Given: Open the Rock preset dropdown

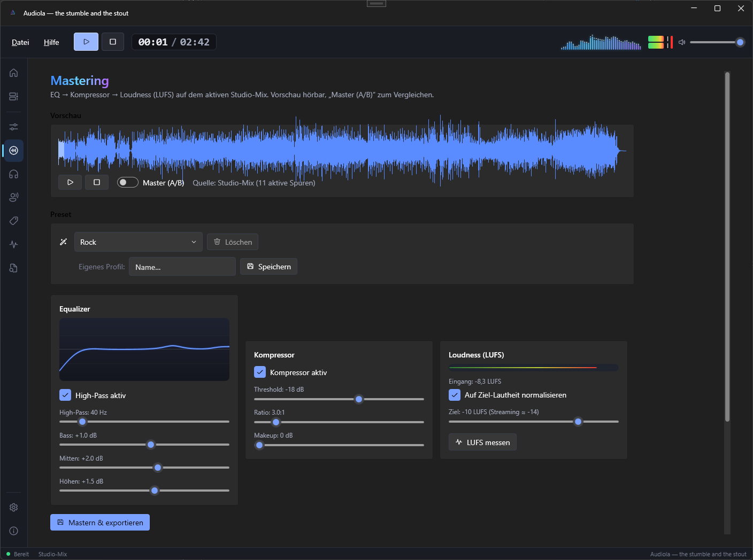Looking at the screenshot, I should tap(139, 242).
